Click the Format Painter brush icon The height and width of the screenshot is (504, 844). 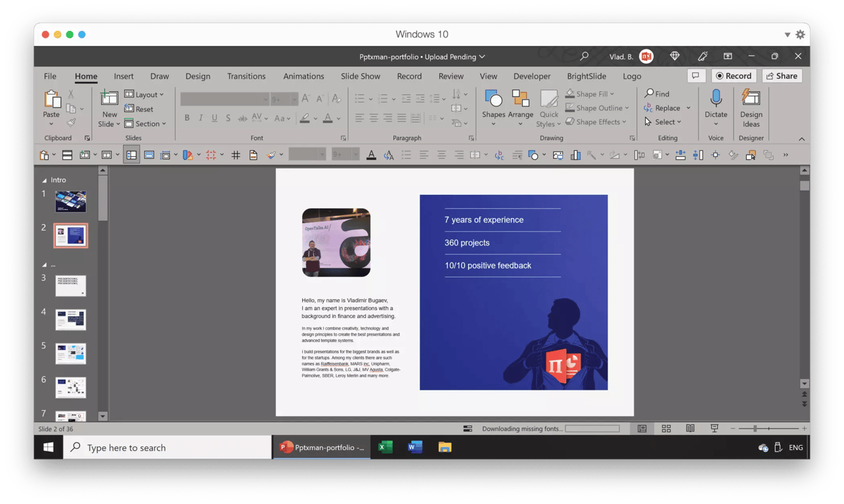click(71, 123)
